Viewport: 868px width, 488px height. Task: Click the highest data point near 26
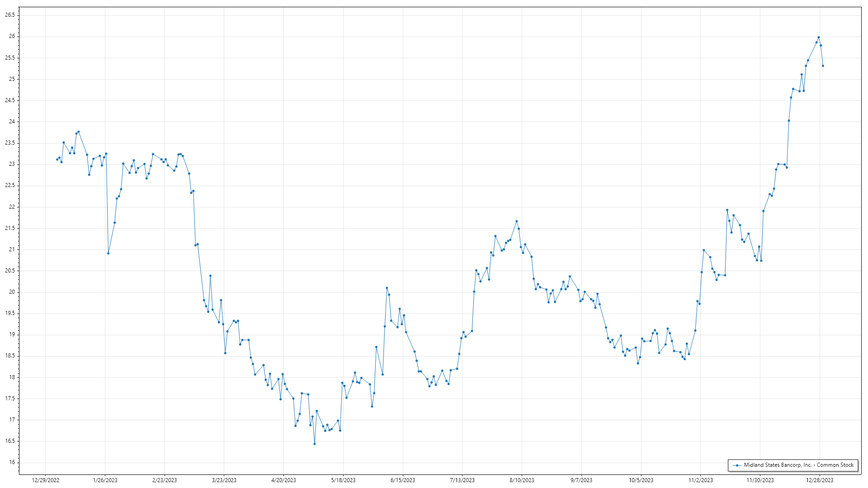point(818,38)
